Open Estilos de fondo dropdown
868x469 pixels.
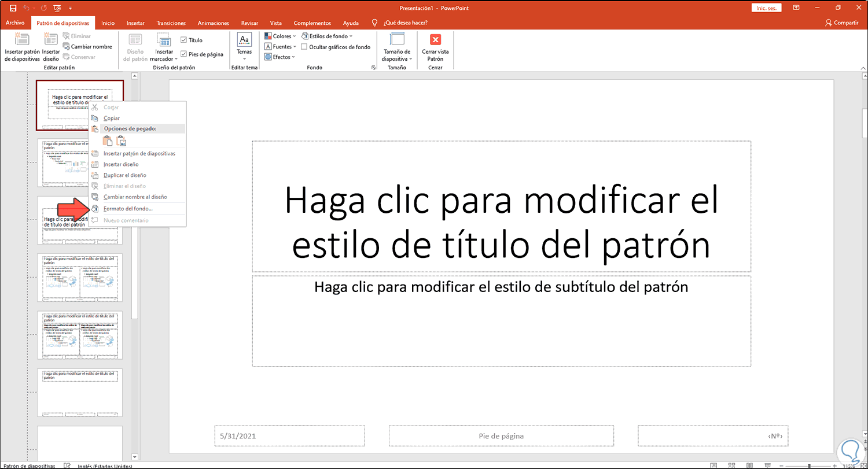(x=327, y=36)
